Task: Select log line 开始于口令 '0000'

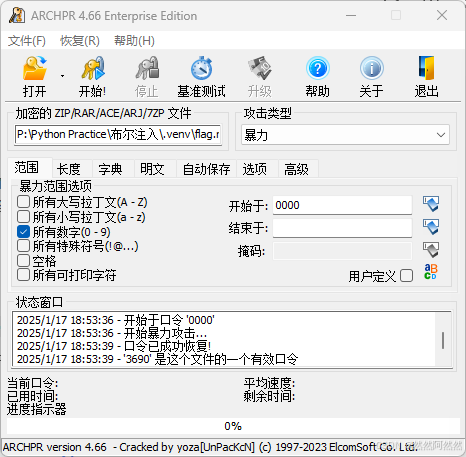Action: [x=116, y=320]
